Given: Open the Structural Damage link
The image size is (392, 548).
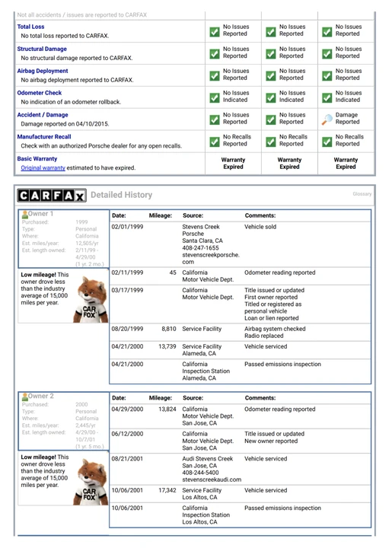Looking at the screenshot, I should [x=42, y=49].
